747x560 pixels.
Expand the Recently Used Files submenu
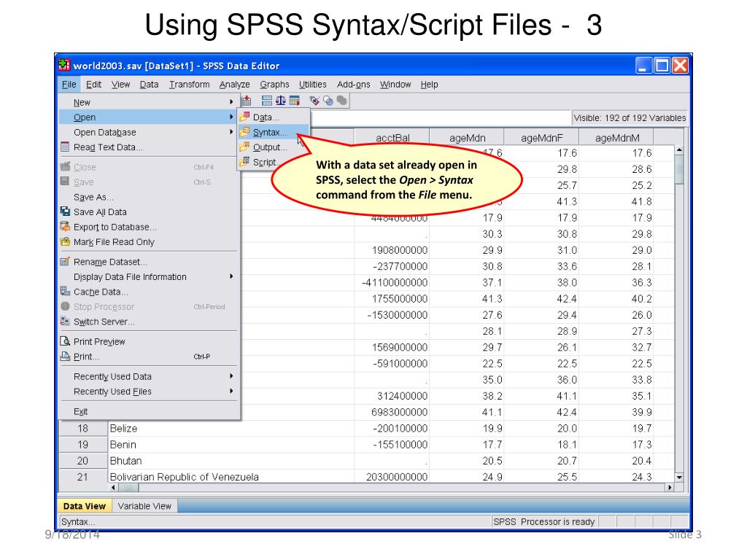[149, 392]
